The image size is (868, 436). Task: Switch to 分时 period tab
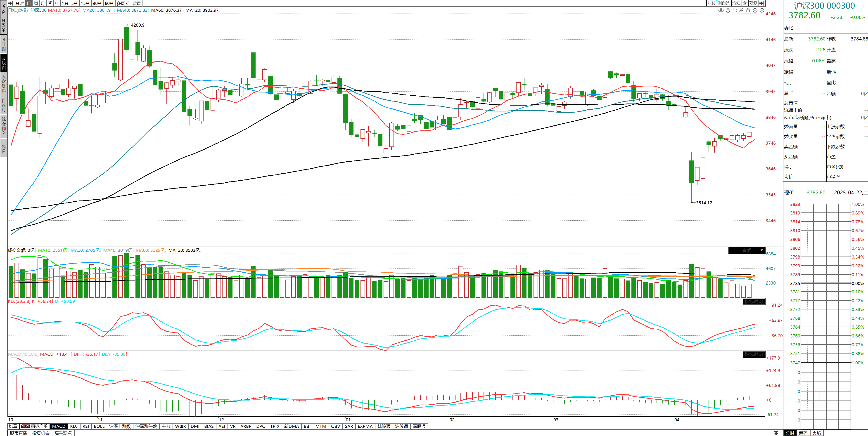(x=19, y=3)
